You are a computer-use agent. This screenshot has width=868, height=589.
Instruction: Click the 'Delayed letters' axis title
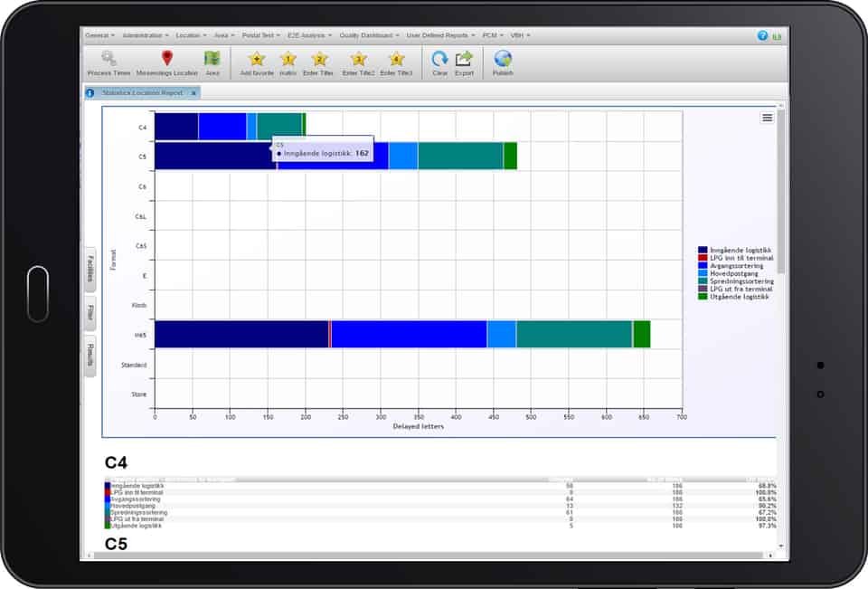pos(419,427)
